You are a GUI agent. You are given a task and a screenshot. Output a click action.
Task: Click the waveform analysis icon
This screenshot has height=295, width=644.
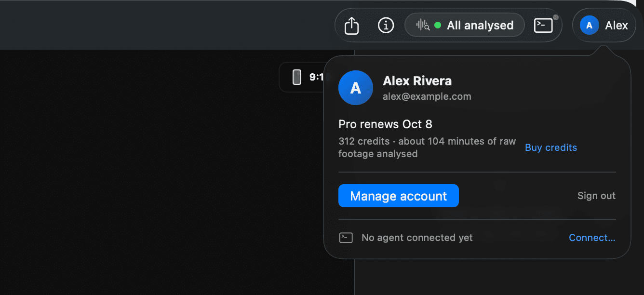click(x=423, y=25)
